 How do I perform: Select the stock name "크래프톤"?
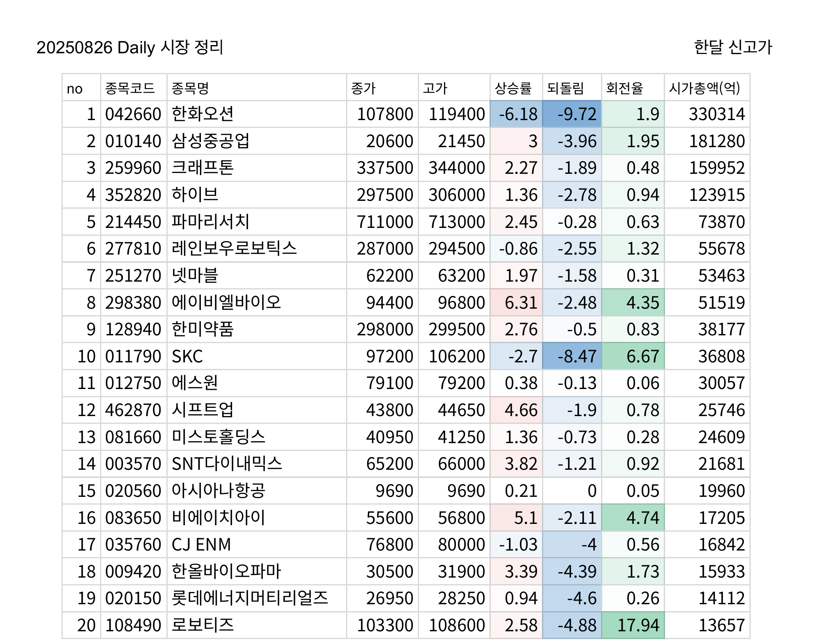[203, 168]
